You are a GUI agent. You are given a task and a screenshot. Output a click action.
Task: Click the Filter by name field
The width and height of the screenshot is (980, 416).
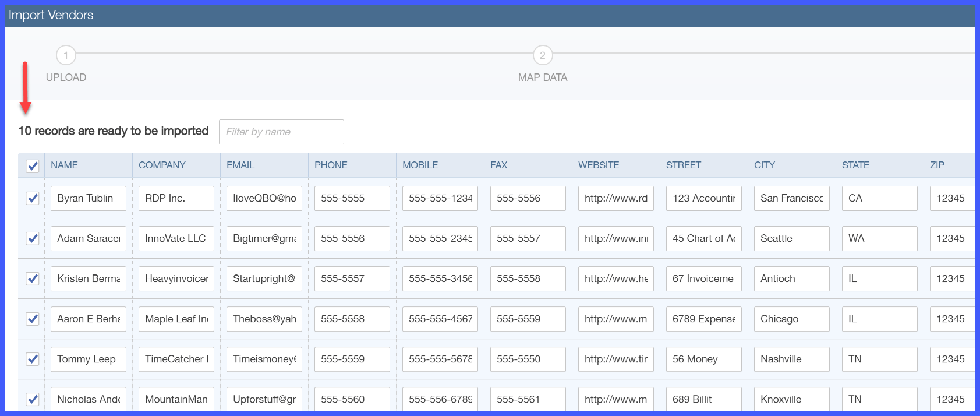tap(281, 132)
